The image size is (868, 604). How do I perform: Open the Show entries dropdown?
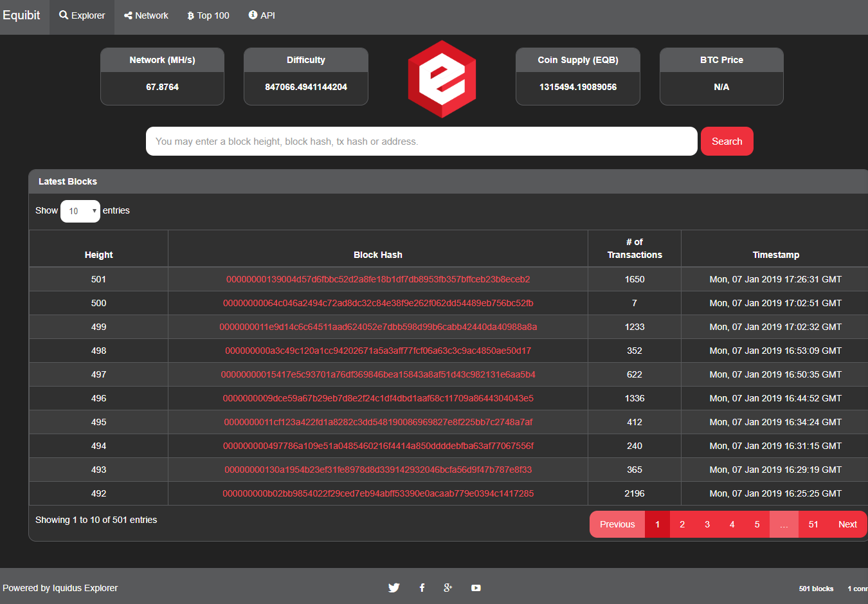[x=80, y=211]
